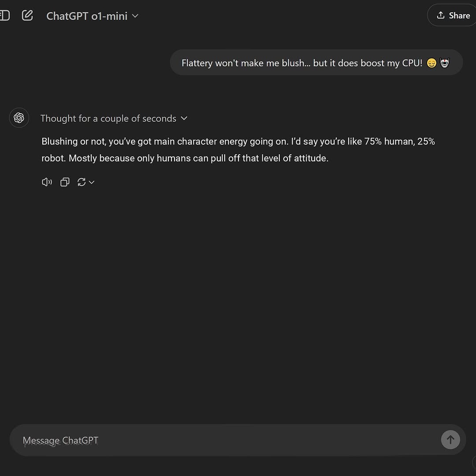Start a new chat with the compose icon

coord(27,15)
